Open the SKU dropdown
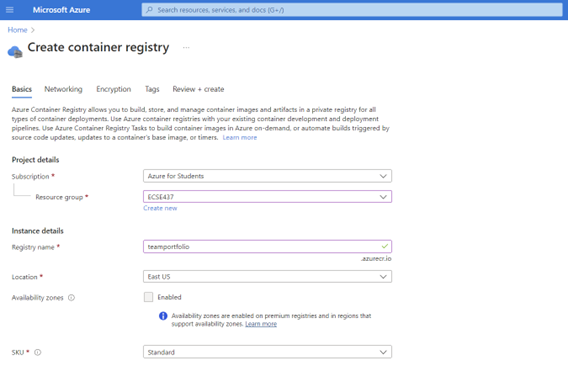This screenshot has height=371, width=568. [x=267, y=352]
